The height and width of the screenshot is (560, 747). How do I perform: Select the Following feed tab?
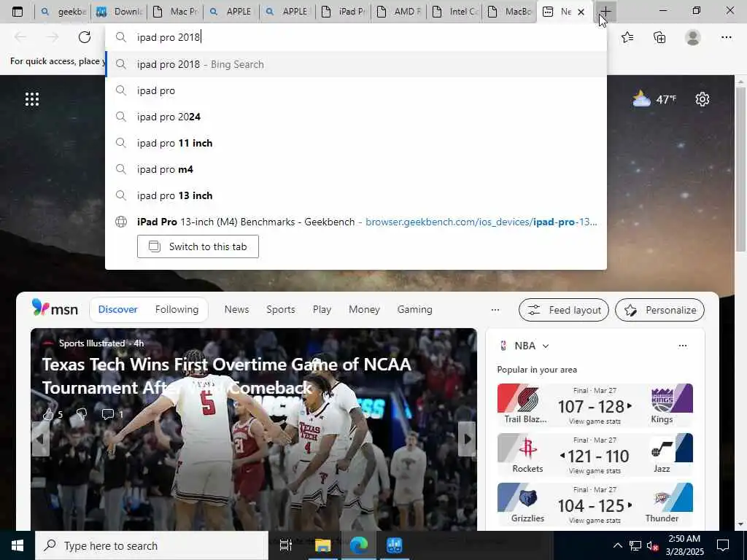click(x=177, y=309)
